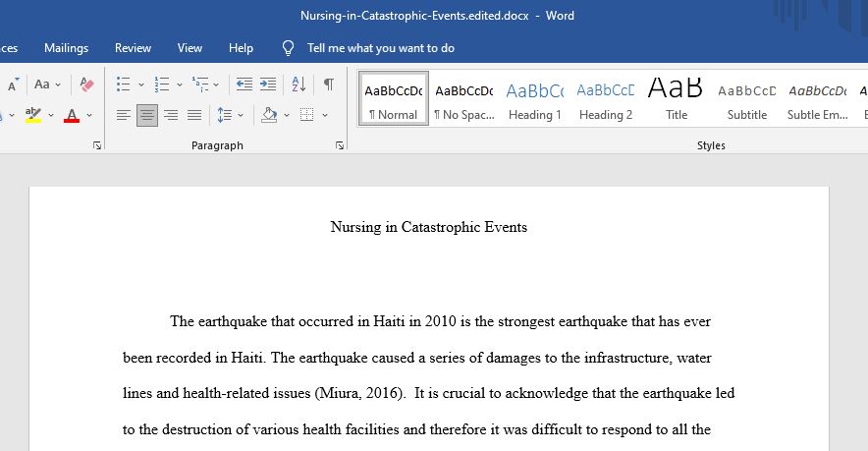Viewport: 868px width, 451px height.
Task: Open the Help tab
Action: [241, 48]
